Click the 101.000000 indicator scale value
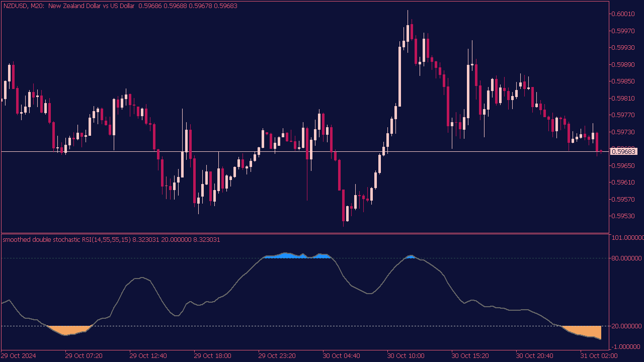This screenshot has height=362, width=644. pyautogui.click(x=627, y=237)
